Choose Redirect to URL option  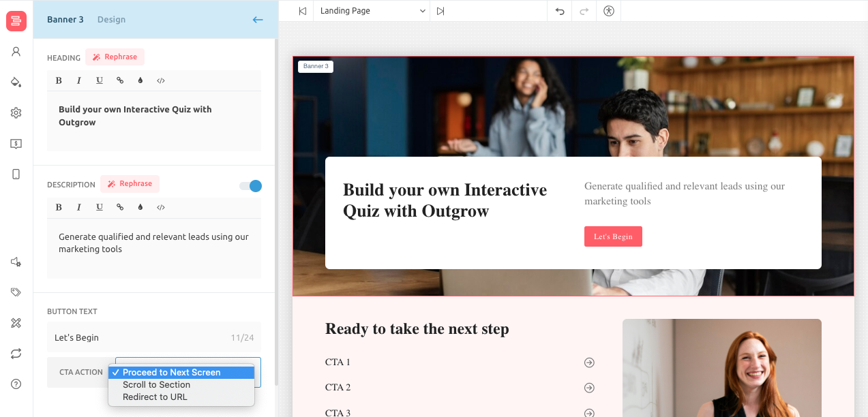coord(155,397)
